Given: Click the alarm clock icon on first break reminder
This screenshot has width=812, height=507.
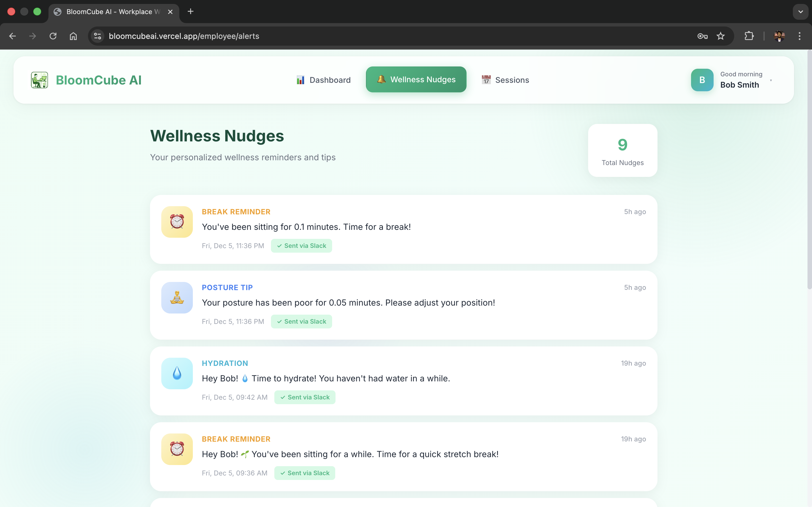Looking at the screenshot, I should tap(177, 222).
